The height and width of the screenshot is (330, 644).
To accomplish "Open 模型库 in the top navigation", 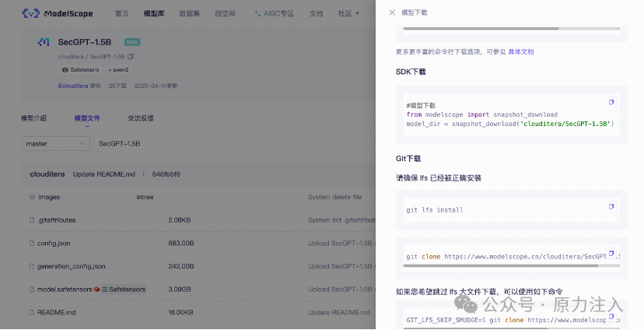I will coord(154,13).
